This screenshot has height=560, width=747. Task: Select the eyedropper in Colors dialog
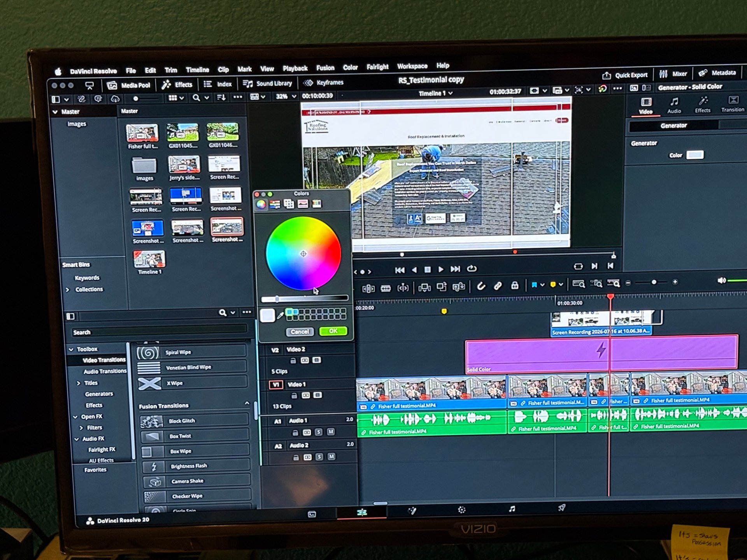pyautogui.click(x=280, y=316)
